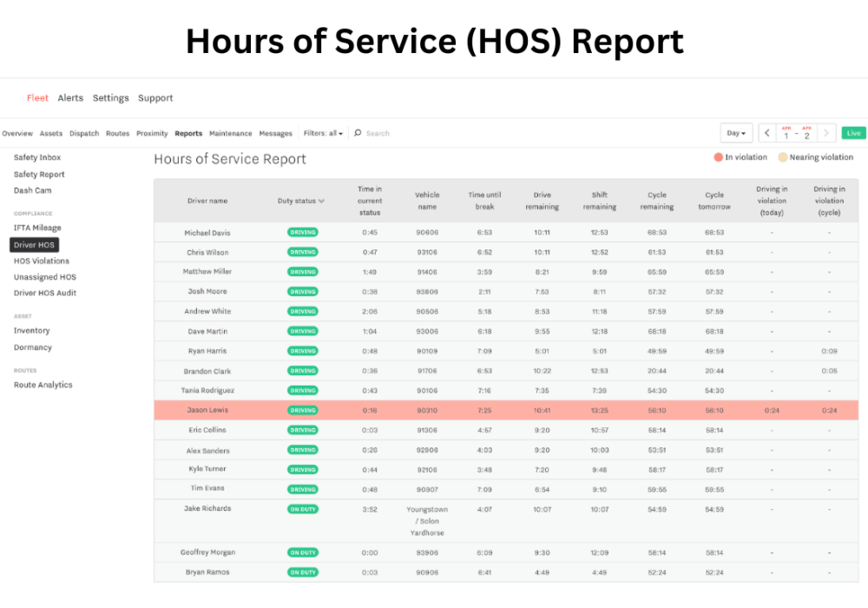868x608 pixels.
Task: Open the Alerts top menu
Action: pyautogui.click(x=70, y=98)
